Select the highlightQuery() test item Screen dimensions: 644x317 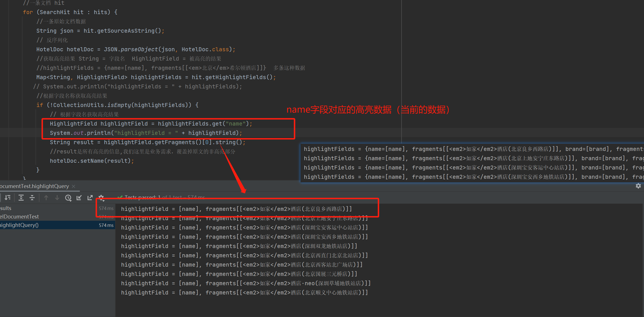(19, 225)
